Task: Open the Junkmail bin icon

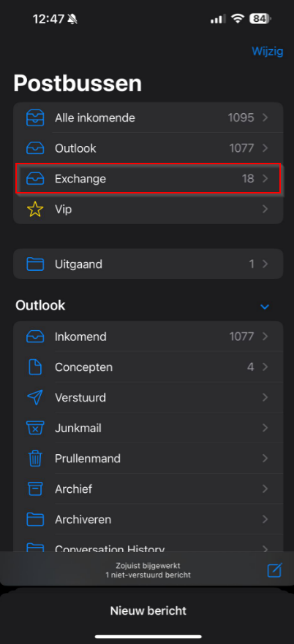Action: [x=35, y=428]
